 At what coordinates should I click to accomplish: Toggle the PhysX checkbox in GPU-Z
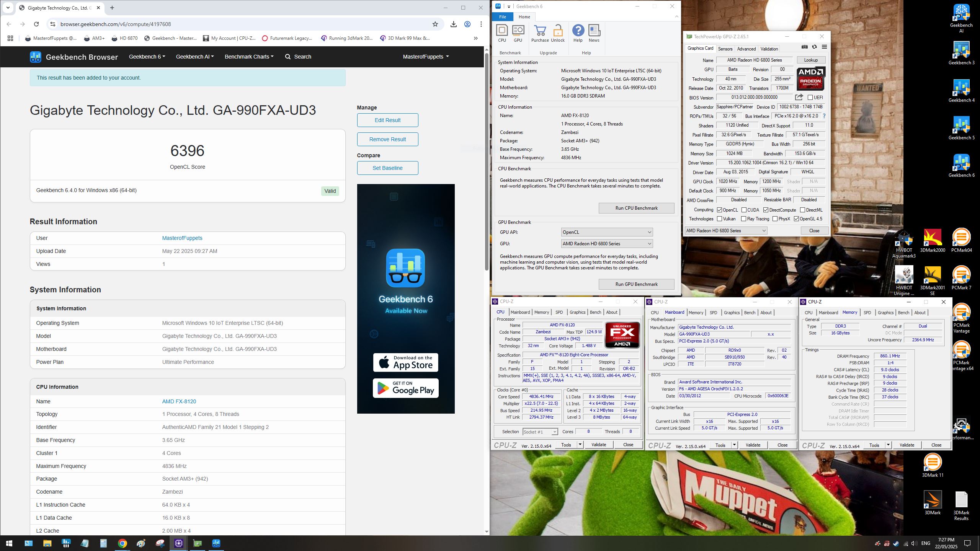pyautogui.click(x=775, y=219)
